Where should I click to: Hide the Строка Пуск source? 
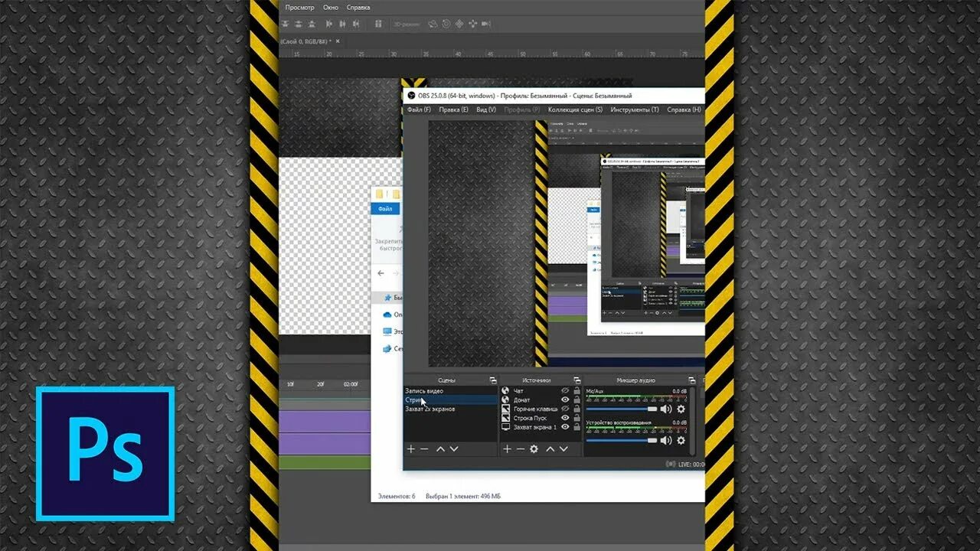[x=565, y=419]
